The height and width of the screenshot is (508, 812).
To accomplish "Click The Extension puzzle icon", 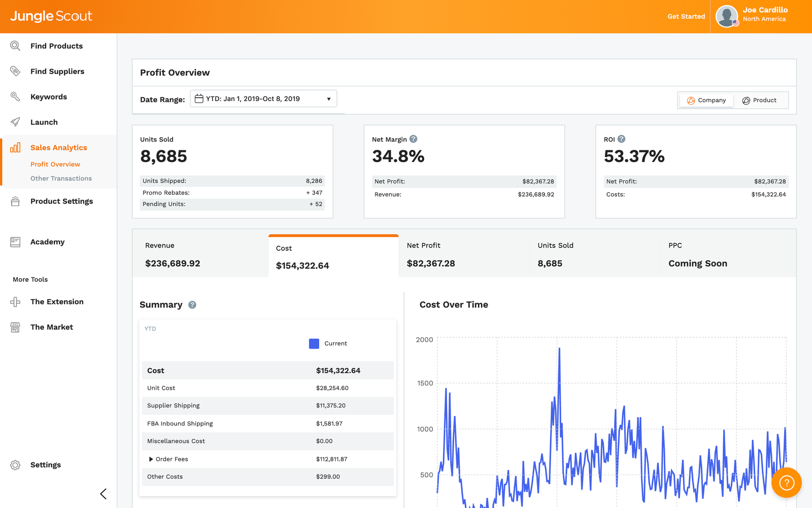I will coord(15,302).
